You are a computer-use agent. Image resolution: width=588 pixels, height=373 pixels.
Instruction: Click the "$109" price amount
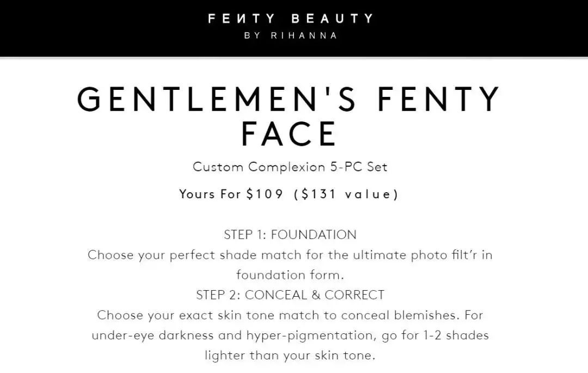265,194
